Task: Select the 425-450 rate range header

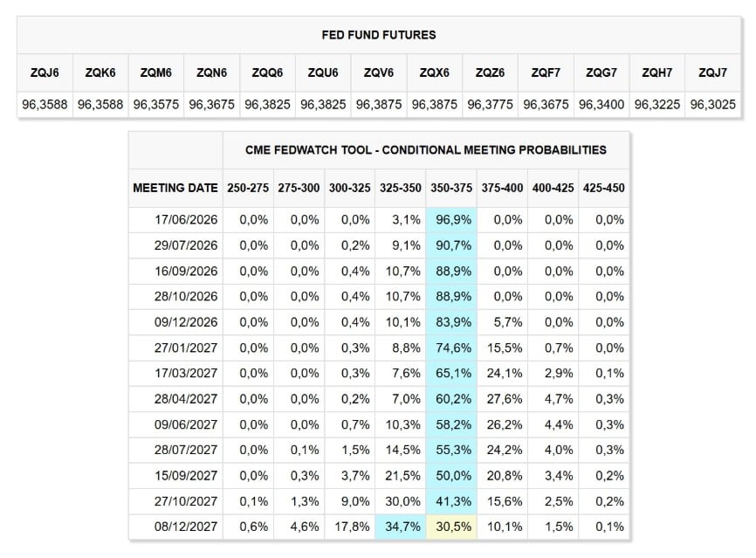Action: (603, 188)
